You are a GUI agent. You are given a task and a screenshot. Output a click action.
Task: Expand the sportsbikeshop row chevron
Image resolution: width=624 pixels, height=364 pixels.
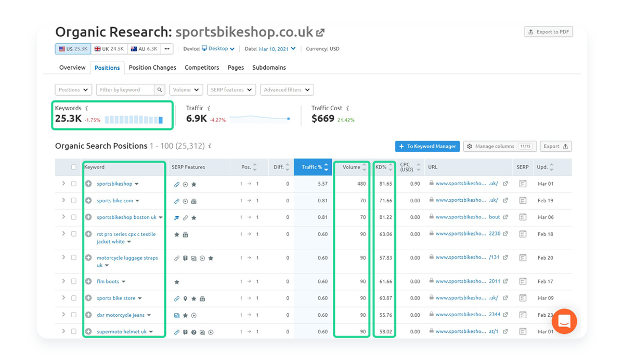(x=64, y=184)
